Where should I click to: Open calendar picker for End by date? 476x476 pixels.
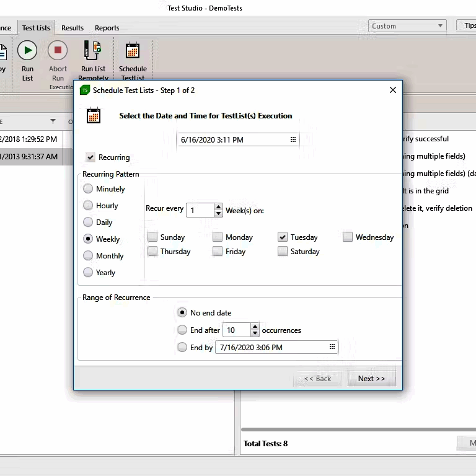(x=332, y=347)
